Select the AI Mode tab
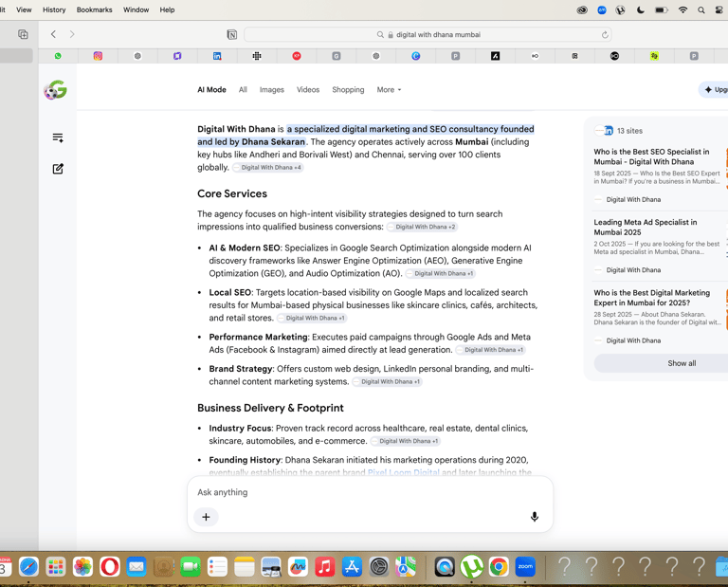The image size is (728, 587). click(x=211, y=90)
